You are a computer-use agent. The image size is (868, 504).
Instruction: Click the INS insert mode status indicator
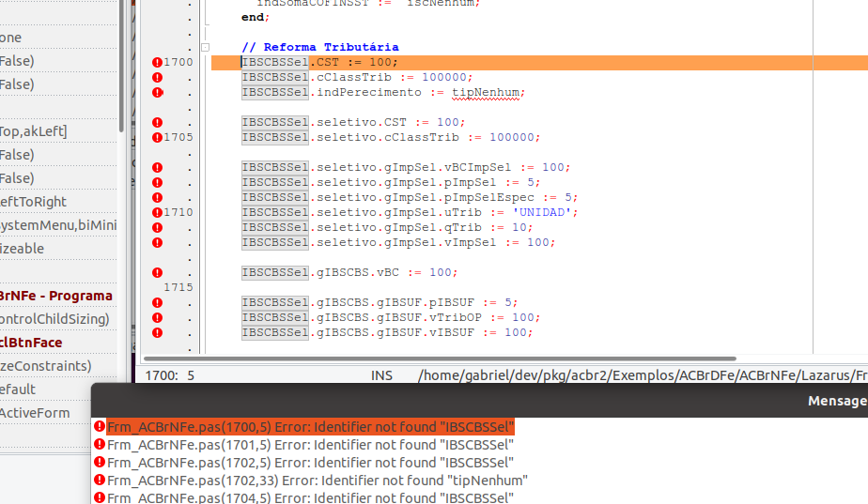click(381, 375)
